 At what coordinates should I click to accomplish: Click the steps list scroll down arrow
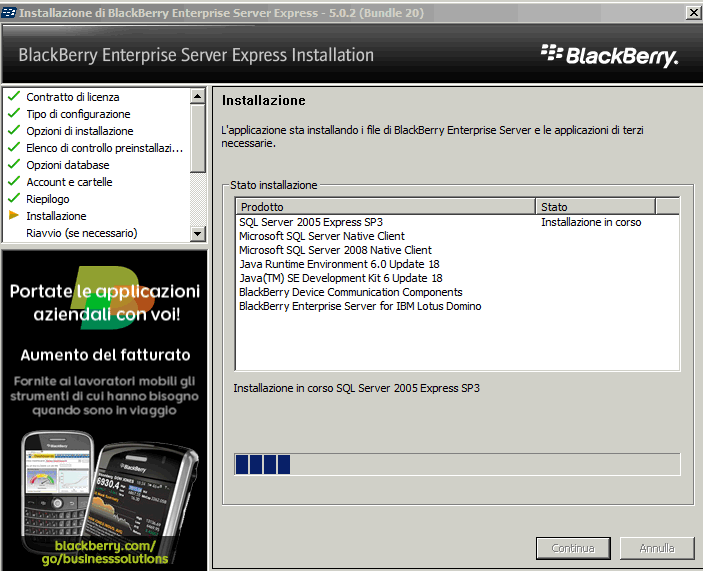click(x=198, y=234)
